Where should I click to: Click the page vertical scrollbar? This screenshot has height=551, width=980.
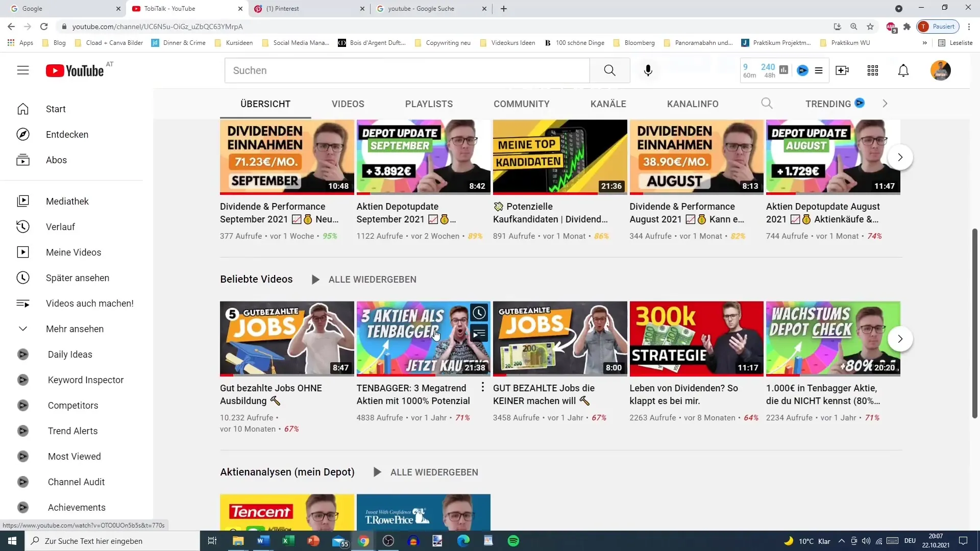tap(974, 323)
